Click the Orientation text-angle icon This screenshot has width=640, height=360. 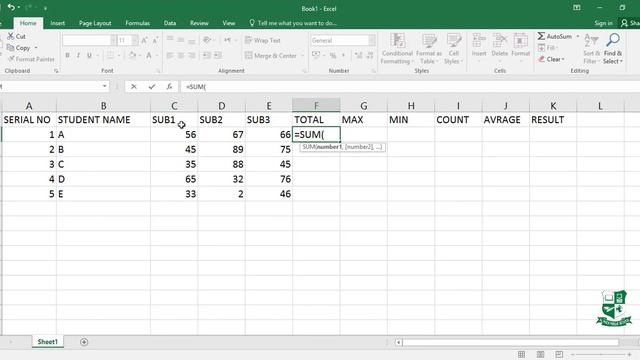coord(207,40)
